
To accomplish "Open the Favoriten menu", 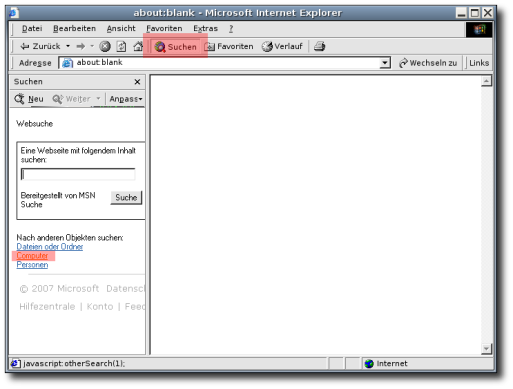I will coord(164,29).
